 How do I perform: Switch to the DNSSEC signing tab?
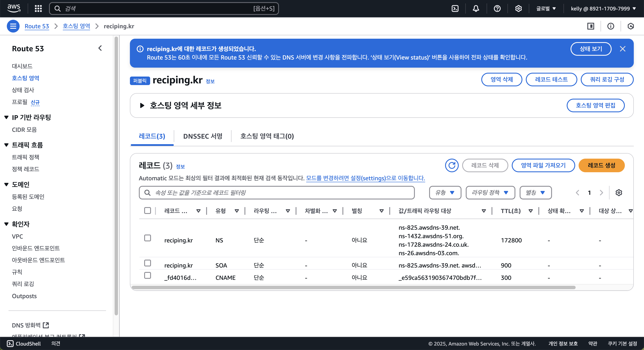[x=203, y=136]
